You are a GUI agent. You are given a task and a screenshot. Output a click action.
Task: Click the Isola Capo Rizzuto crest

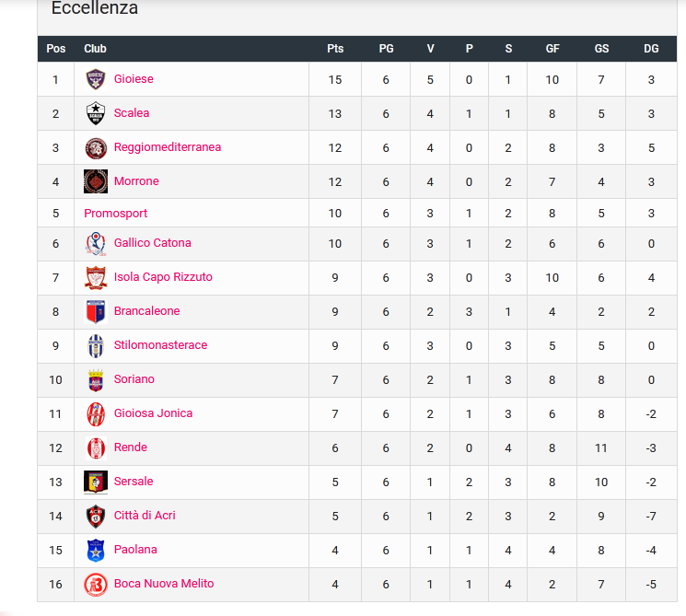click(x=96, y=278)
